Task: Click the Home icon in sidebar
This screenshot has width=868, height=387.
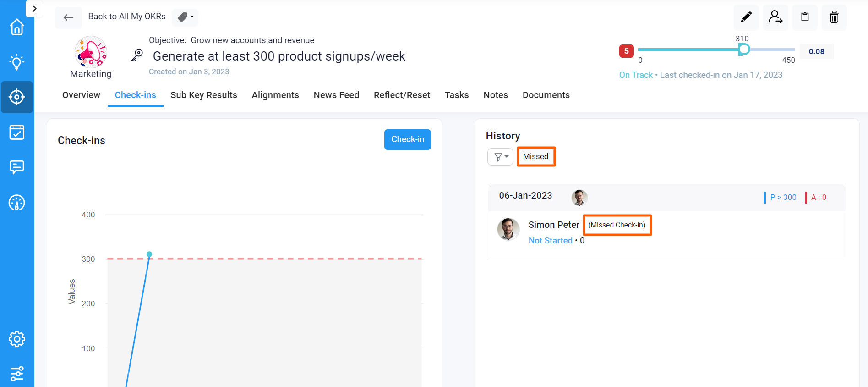Action: [x=17, y=27]
